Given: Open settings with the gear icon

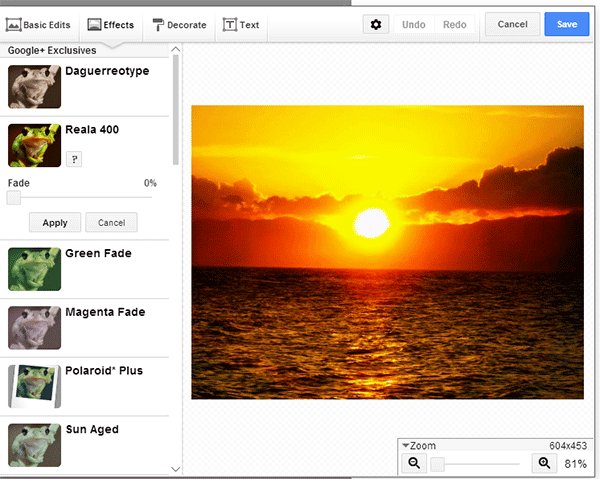Looking at the screenshot, I should tap(376, 25).
